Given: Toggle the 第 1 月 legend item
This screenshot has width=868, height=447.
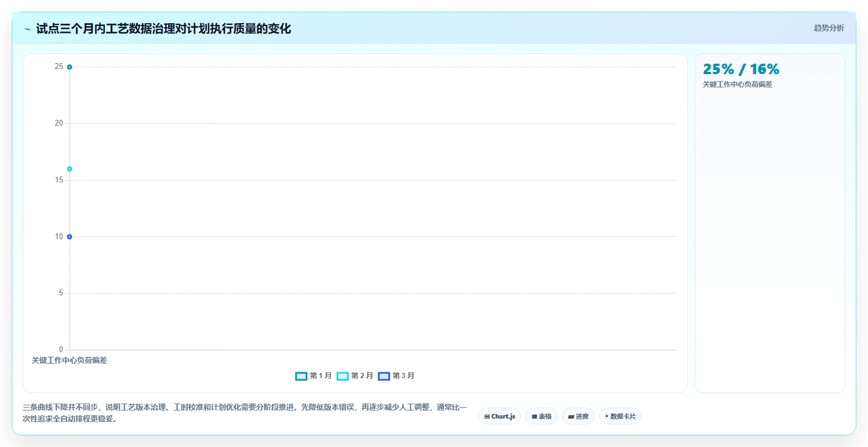Looking at the screenshot, I should coord(313,376).
